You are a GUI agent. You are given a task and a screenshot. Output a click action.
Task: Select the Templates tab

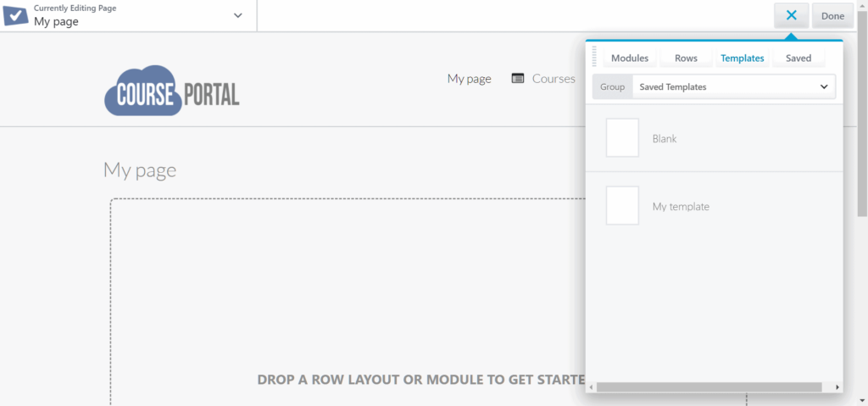point(742,58)
